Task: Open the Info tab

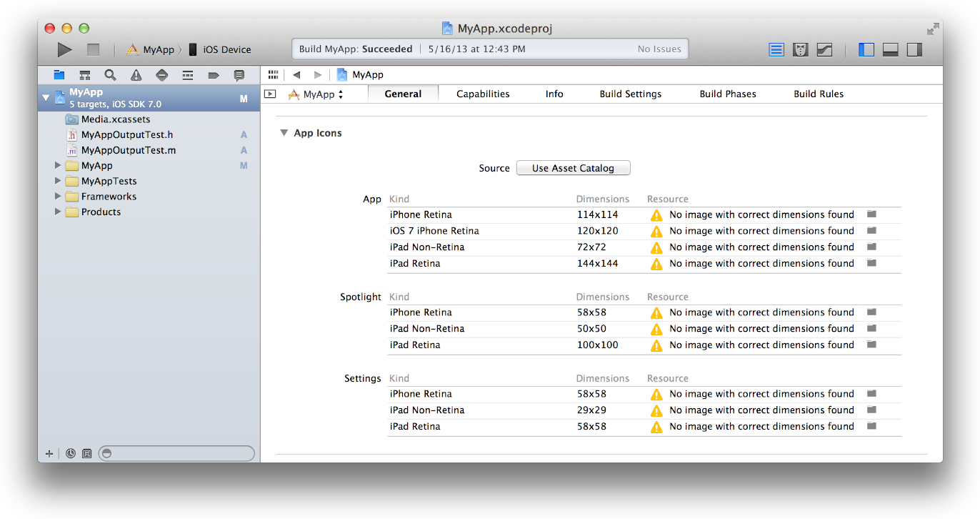Action: [x=554, y=94]
